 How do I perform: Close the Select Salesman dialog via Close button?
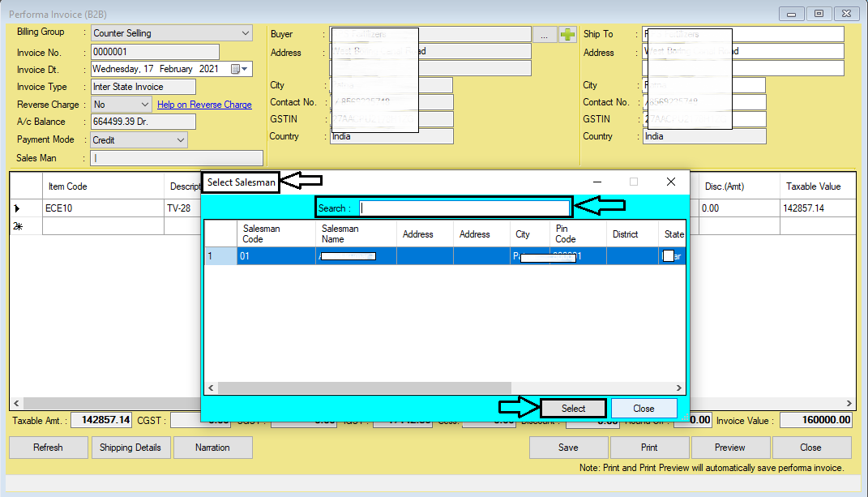(x=644, y=409)
